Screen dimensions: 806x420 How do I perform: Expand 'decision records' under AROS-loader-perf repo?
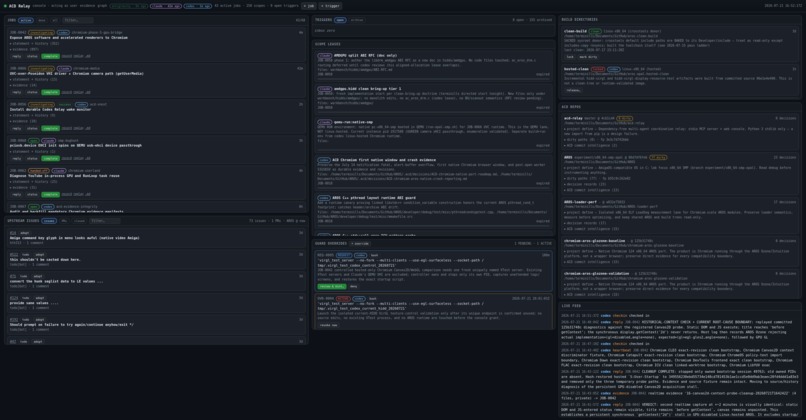tap(585, 224)
